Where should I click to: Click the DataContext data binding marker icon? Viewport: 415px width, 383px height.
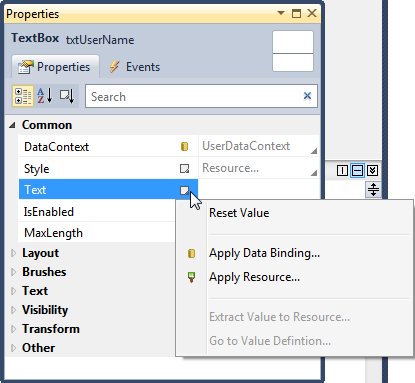184,146
